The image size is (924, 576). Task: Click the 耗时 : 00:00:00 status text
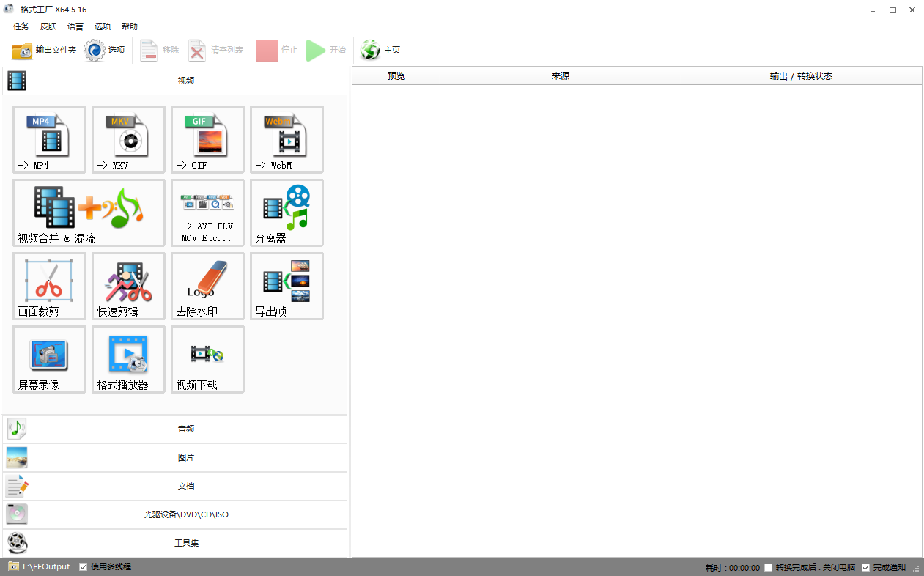coord(733,567)
